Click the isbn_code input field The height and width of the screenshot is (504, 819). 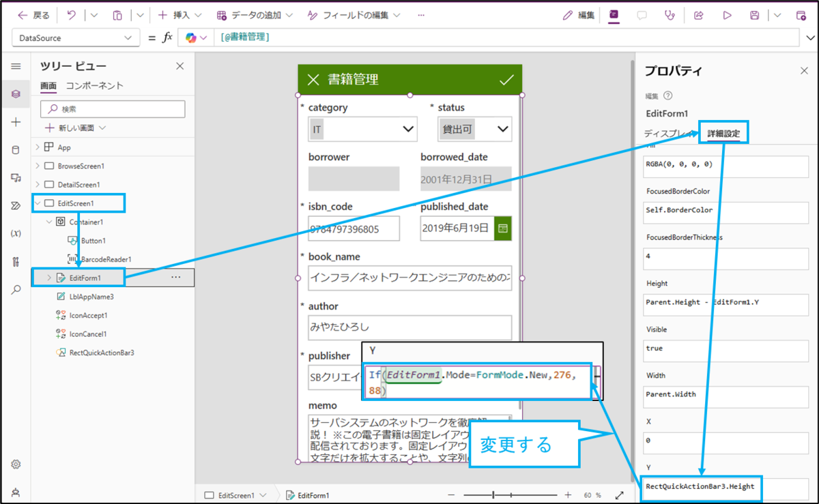point(354,229)
